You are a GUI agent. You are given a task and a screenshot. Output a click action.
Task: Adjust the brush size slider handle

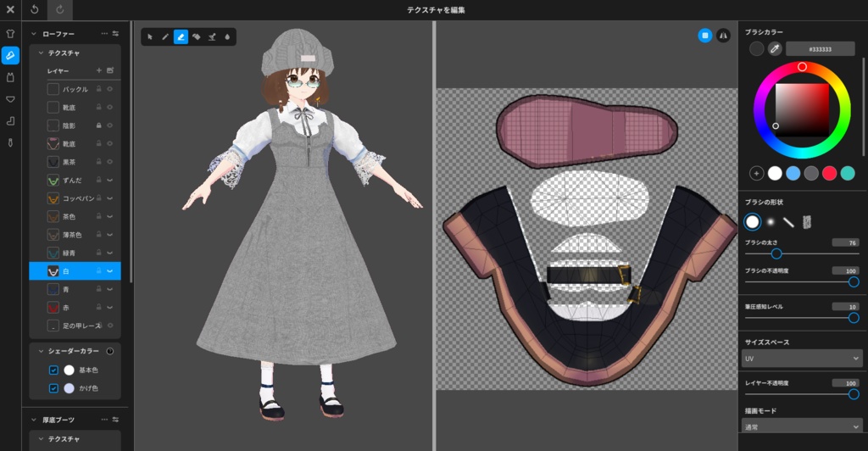(776, 253)
